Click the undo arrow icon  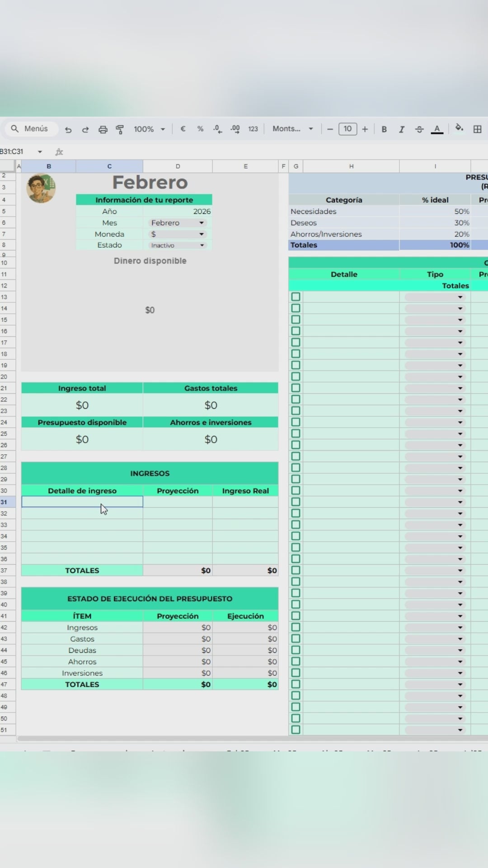coord(68,129)
